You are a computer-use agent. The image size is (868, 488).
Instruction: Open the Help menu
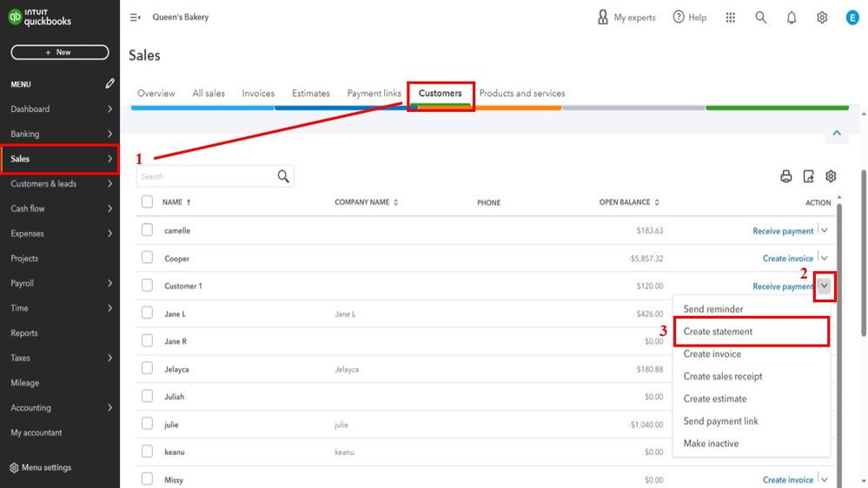[x=690, y=17]
